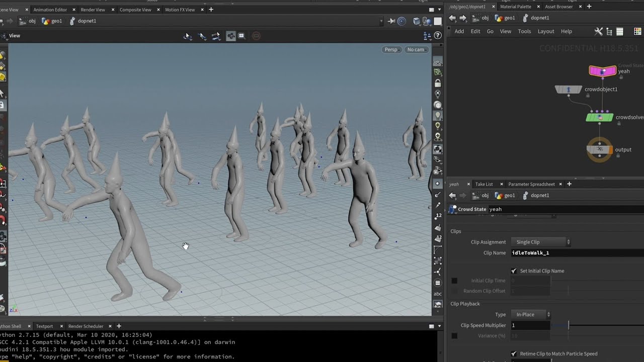Image resolution: width=644 pixels, height=362 pixels.
Task: Open the Tools menu in network editor
Action: [x=524, y=31]
